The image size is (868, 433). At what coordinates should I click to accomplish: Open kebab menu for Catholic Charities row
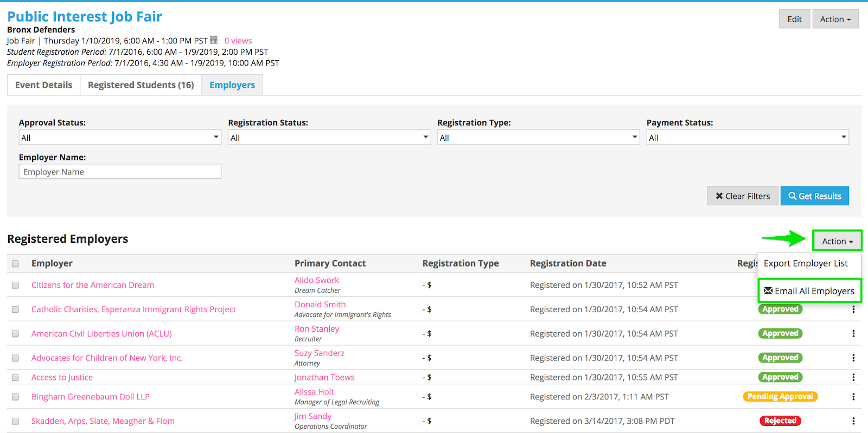(853, 309)
